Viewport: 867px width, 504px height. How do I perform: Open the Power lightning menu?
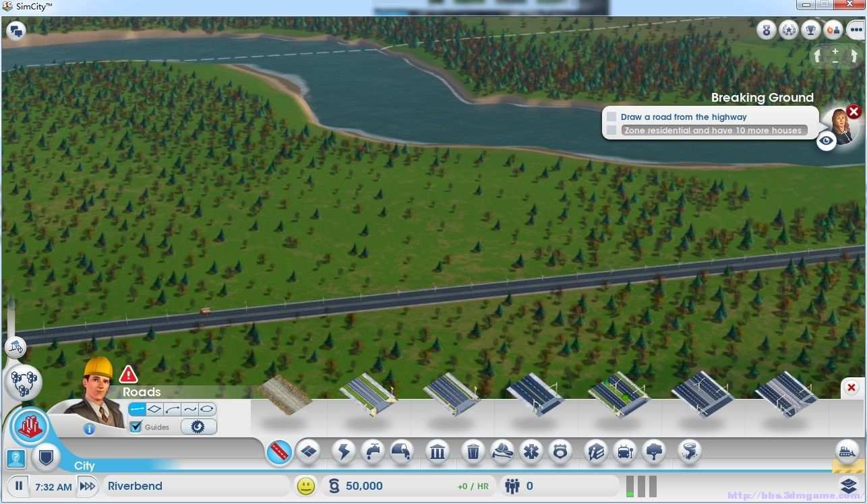coord(344,451)
